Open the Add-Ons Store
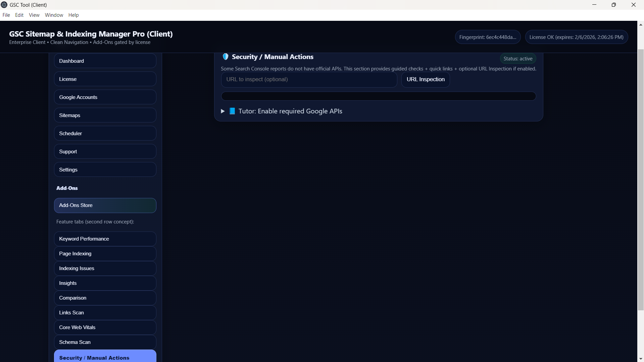The image size is (644, 362). click(x=105, y=205)
